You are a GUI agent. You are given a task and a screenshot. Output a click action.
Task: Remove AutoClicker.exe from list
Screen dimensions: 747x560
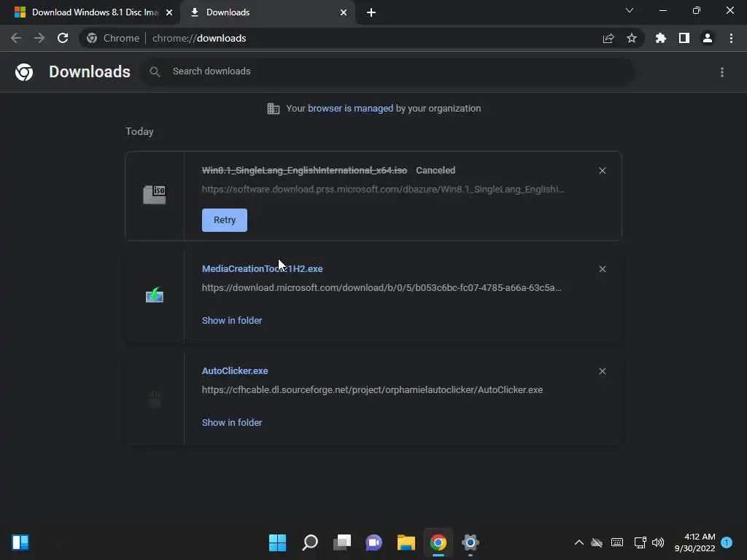602,371
